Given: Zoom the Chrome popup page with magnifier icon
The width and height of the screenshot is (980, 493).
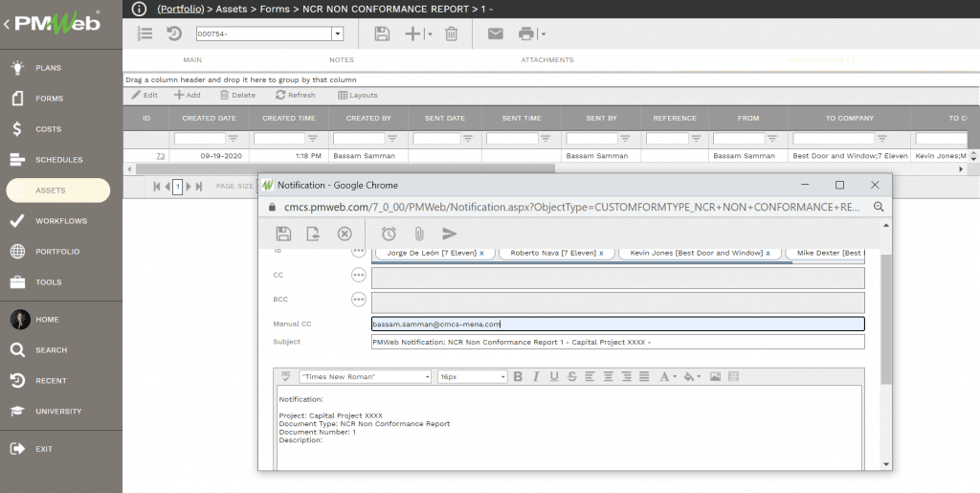Looking at the screenshot, I should tap(879, 207).
